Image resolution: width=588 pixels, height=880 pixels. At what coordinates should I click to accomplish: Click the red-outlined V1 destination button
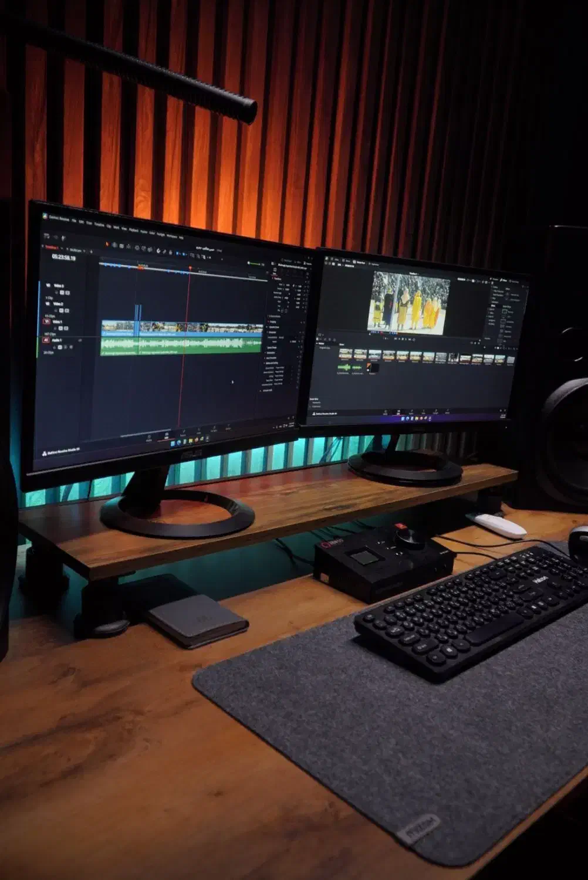tap(46, 321)
